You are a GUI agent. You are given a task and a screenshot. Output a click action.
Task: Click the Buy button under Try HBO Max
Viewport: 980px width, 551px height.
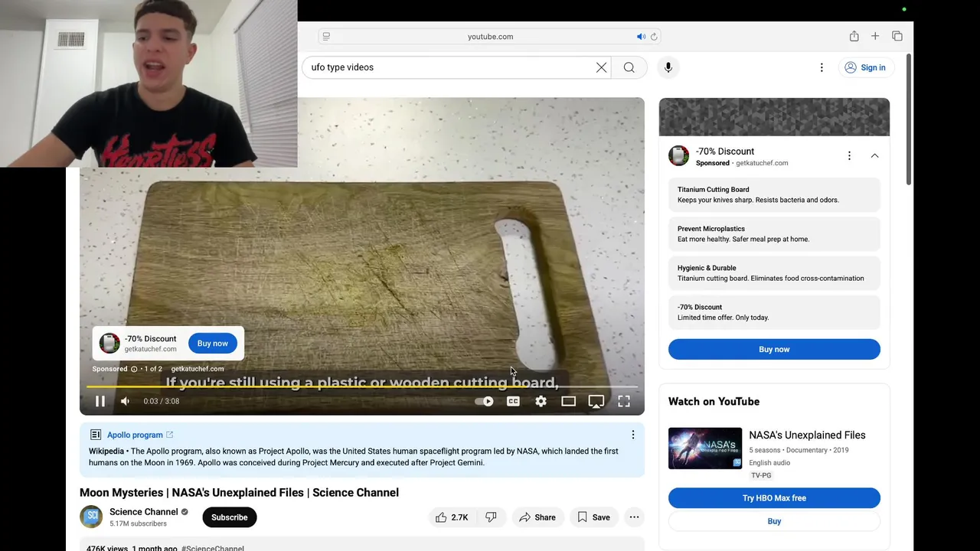coord(774,521)
